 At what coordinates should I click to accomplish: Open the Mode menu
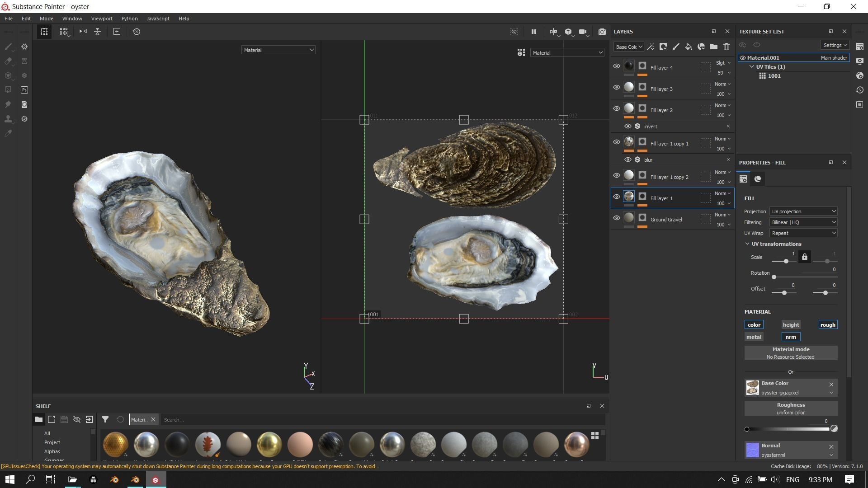47,19
